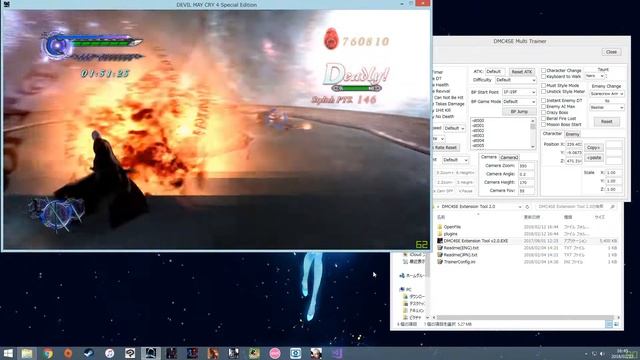Open the BP Start Point dropdown

click(x=519, y=92)
